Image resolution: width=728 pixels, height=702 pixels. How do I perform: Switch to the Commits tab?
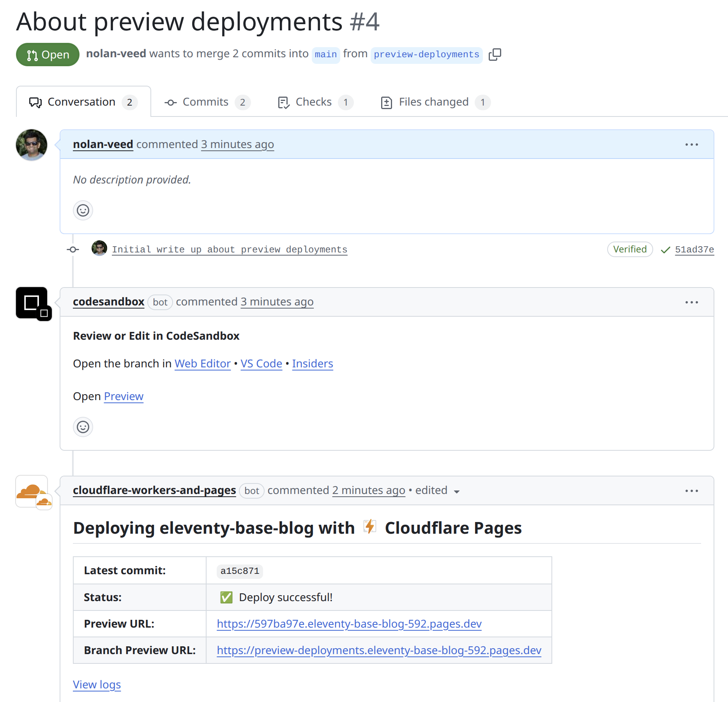(x=207, y=102)
